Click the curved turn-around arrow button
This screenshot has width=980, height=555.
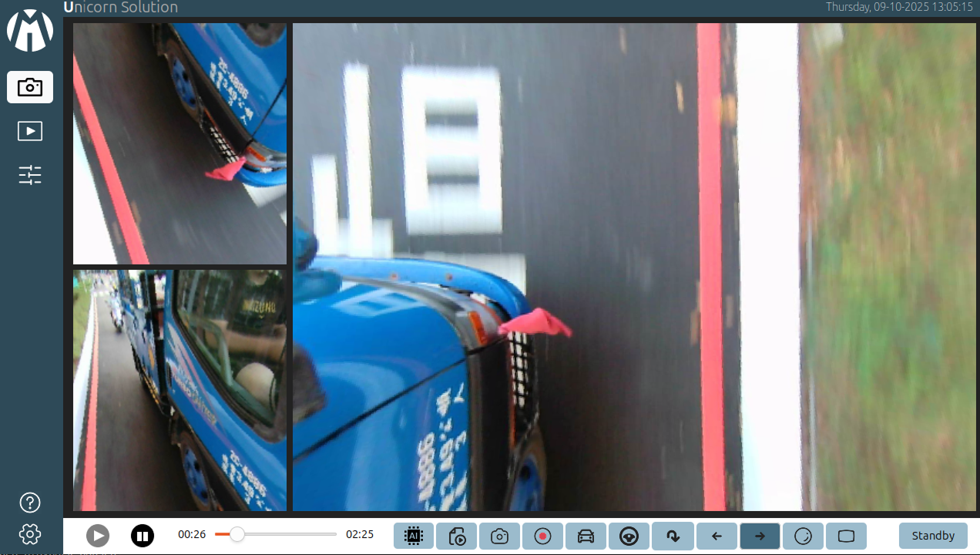pyautogui.click(x=673, y=536)
